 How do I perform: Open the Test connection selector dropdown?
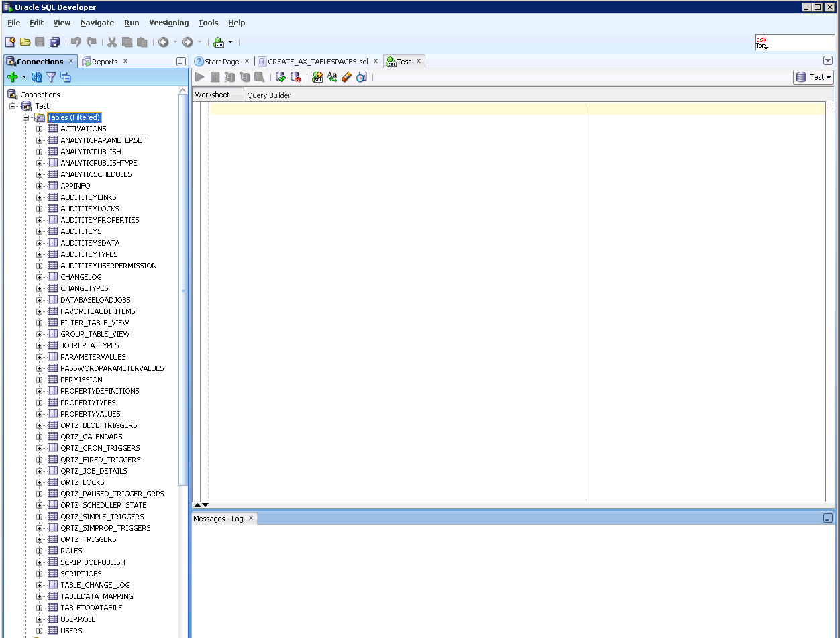point(813,77)
